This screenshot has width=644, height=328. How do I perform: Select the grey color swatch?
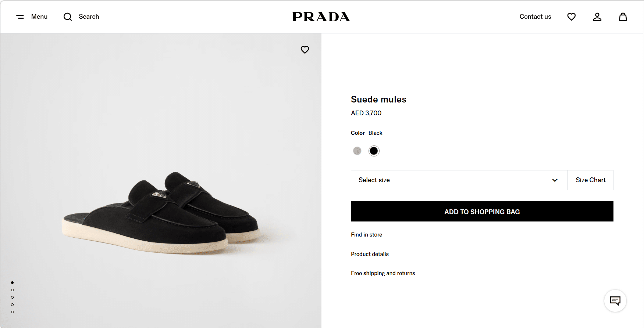click(357, 151)
